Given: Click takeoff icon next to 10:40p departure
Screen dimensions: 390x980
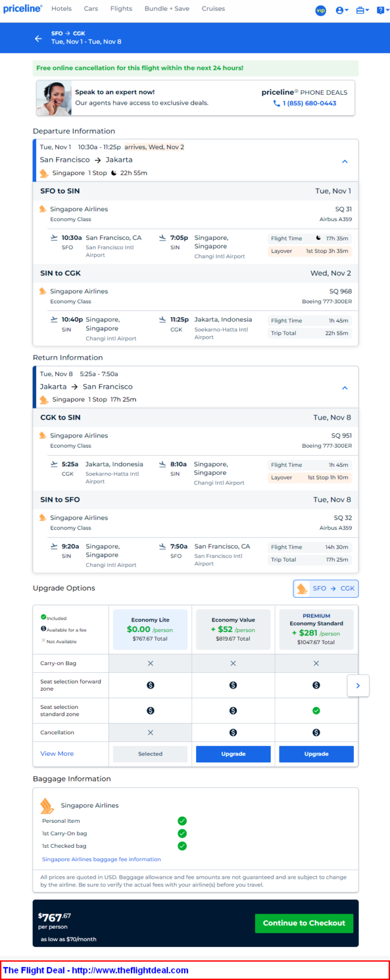Looking at the screenshot, I should pos(54,319).
